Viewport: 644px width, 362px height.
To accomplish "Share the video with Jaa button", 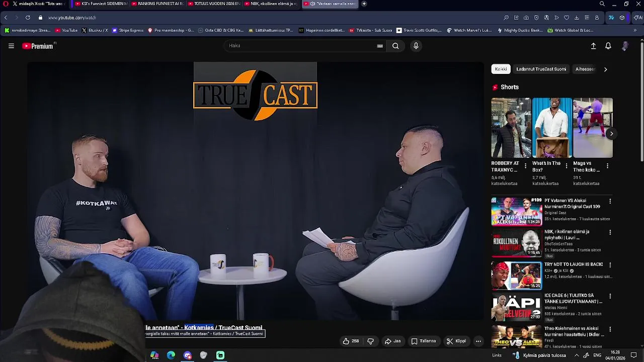I will tap(392, 341).
